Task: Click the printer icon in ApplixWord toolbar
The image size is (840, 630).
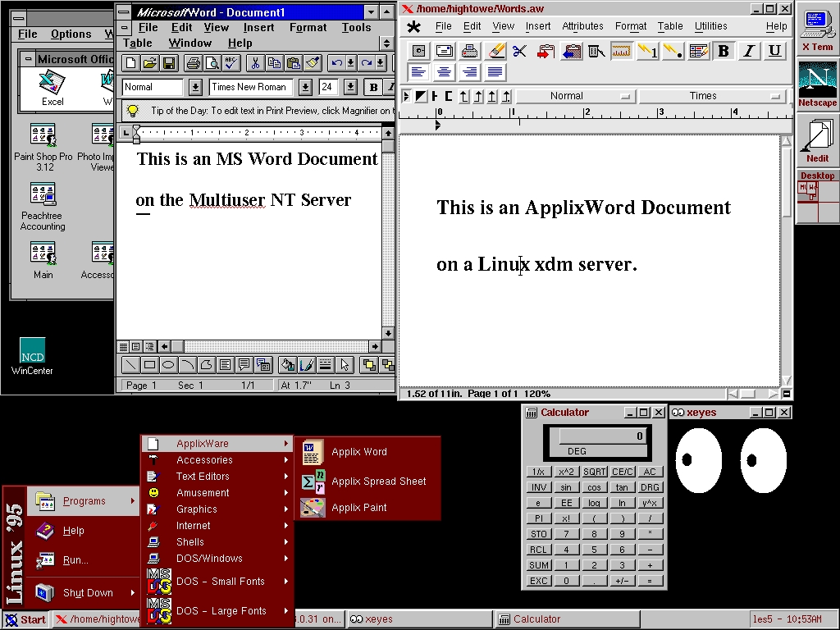Action: click(469, 51)
